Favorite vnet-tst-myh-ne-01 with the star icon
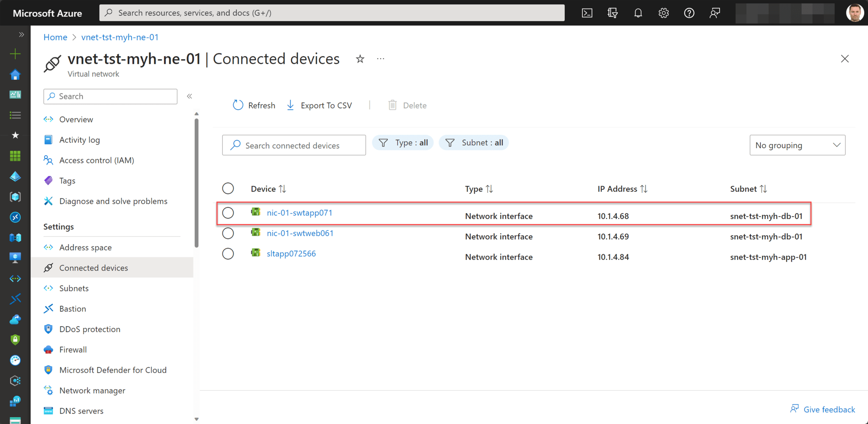Screen dimensions: 868x424 click(x=360, y=59)
